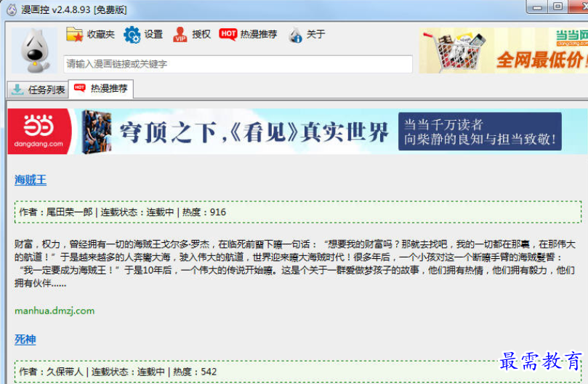Viewport: 588px width, 384px height.
Task: Maximize the 漫画控 window
Action: [558, 7]
